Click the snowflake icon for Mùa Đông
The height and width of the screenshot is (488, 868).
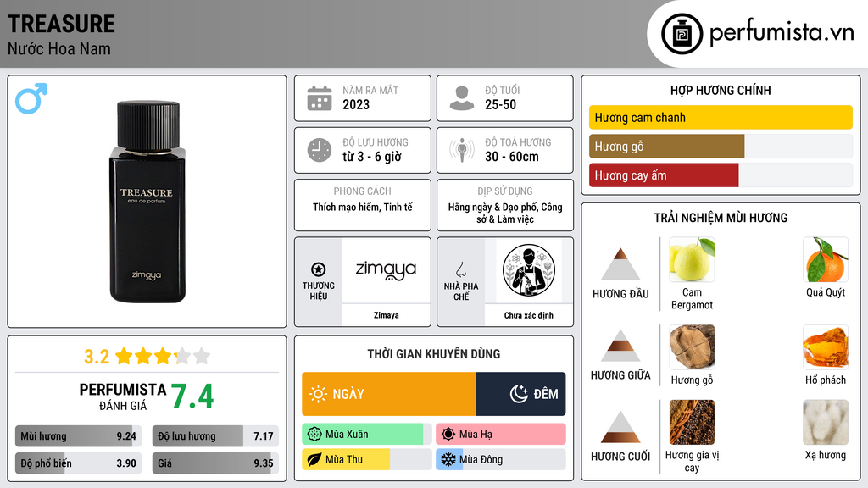(448, 459)
